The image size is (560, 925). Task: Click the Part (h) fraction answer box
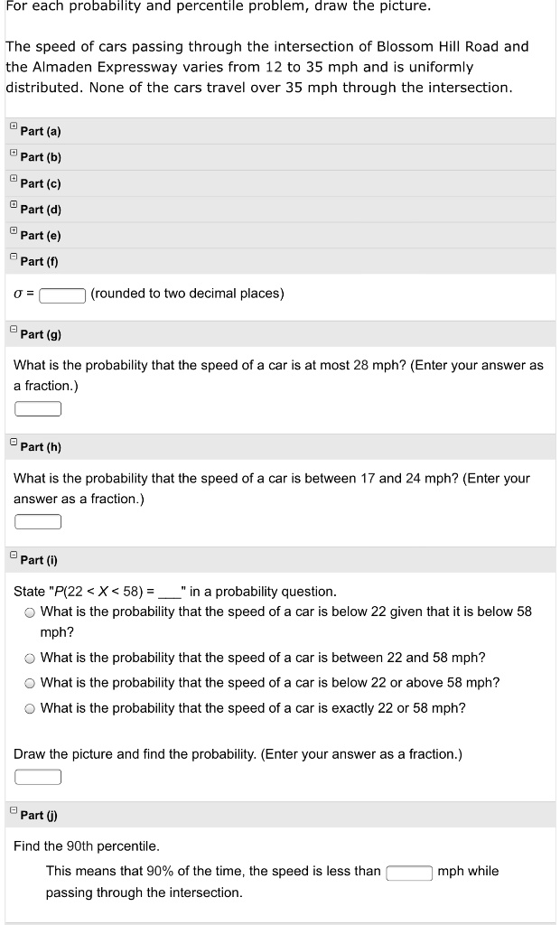pos(37,521)
